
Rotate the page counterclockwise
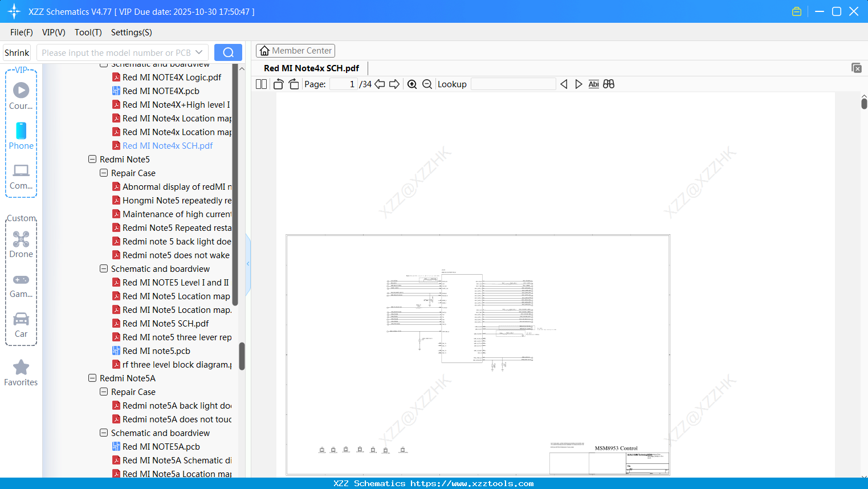(279, 84)
